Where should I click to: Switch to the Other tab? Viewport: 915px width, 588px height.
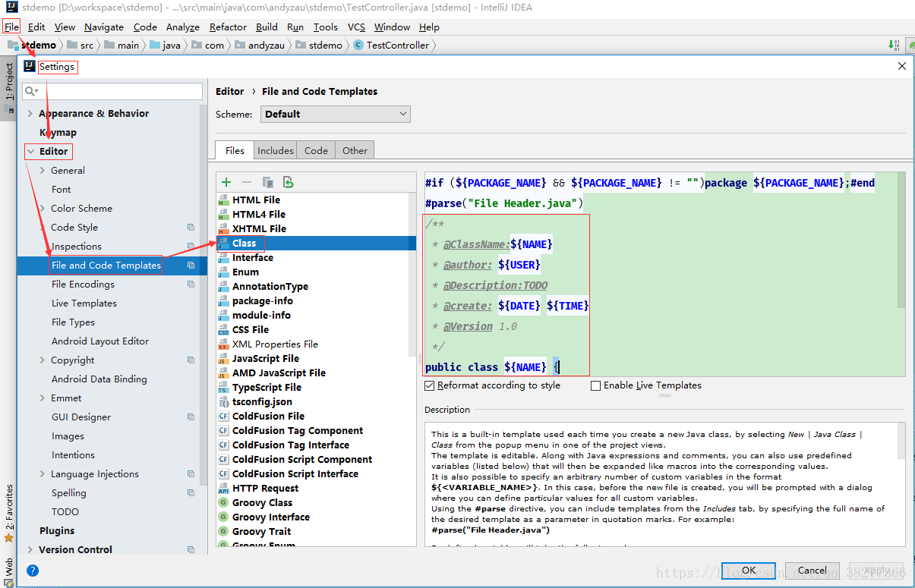point(355,151)
